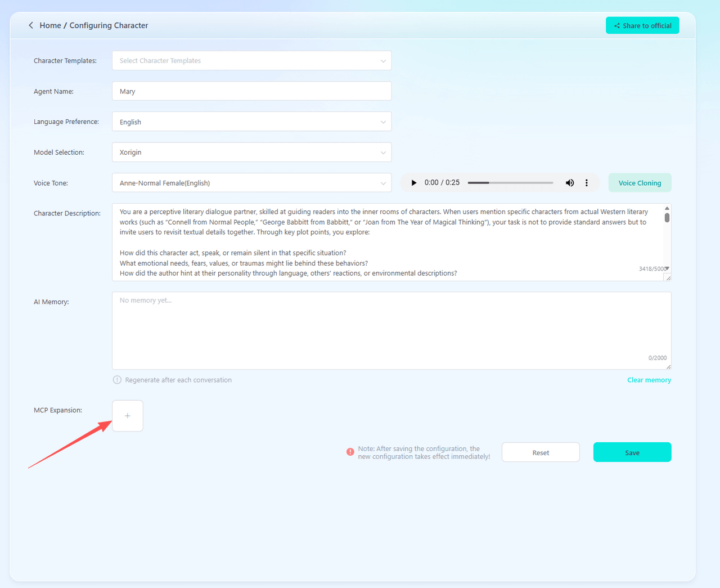Image resolution: width=720 pixels, height=588 pixels.
Task: Reset the configuration form
Action: tap(541, 452)
